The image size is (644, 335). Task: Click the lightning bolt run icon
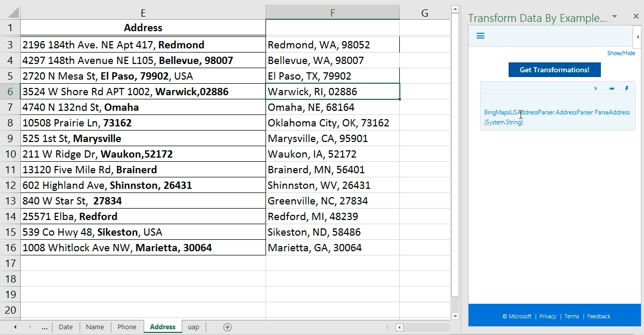coord(626,88)
